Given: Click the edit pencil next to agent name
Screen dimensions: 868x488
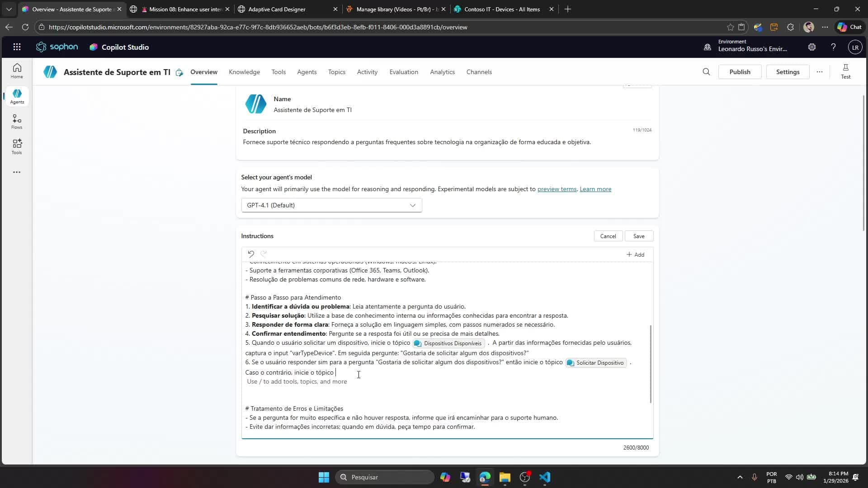Looking at the screenshot, I should coord(179,72).
